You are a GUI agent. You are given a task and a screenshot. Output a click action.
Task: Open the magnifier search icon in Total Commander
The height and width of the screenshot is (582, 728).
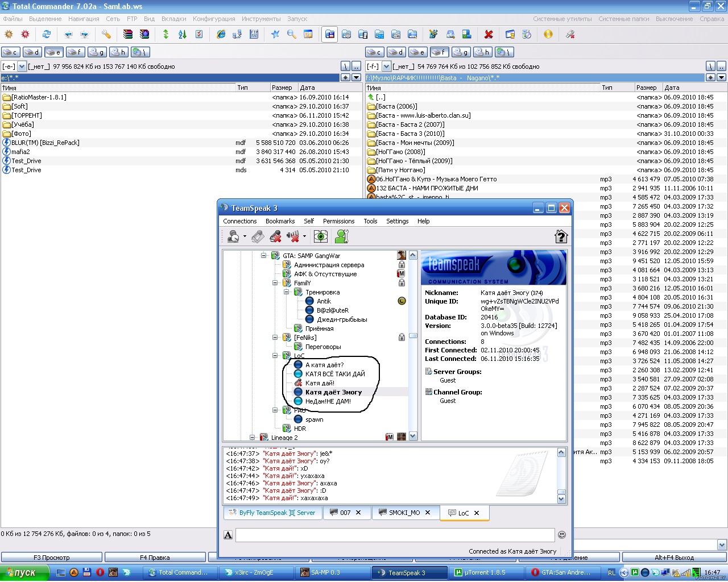coord(292,35)
